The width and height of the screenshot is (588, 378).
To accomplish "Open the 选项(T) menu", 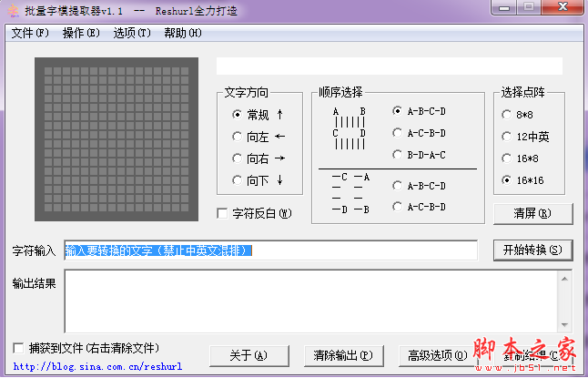I will pyautogui.click(x=132, y=33).
